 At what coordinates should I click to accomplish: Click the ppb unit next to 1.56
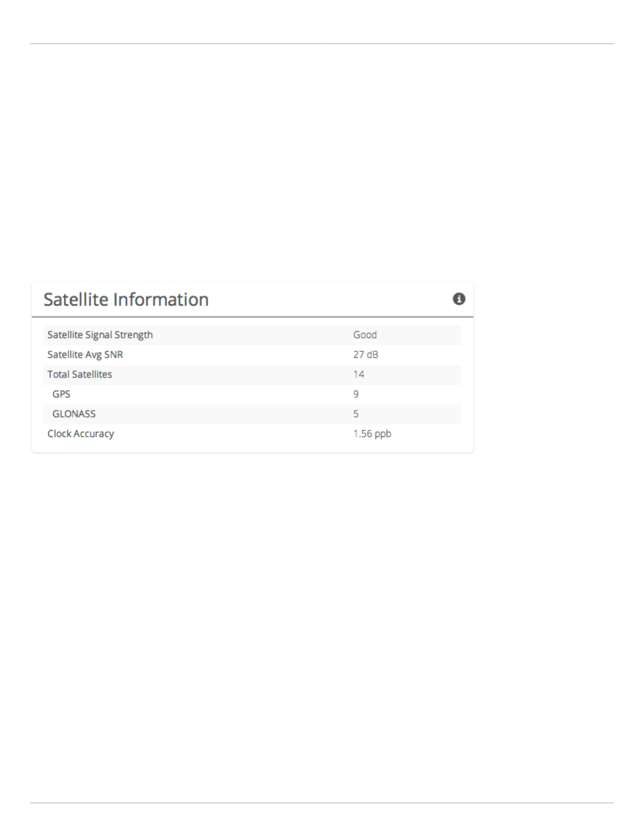point(383,434)
